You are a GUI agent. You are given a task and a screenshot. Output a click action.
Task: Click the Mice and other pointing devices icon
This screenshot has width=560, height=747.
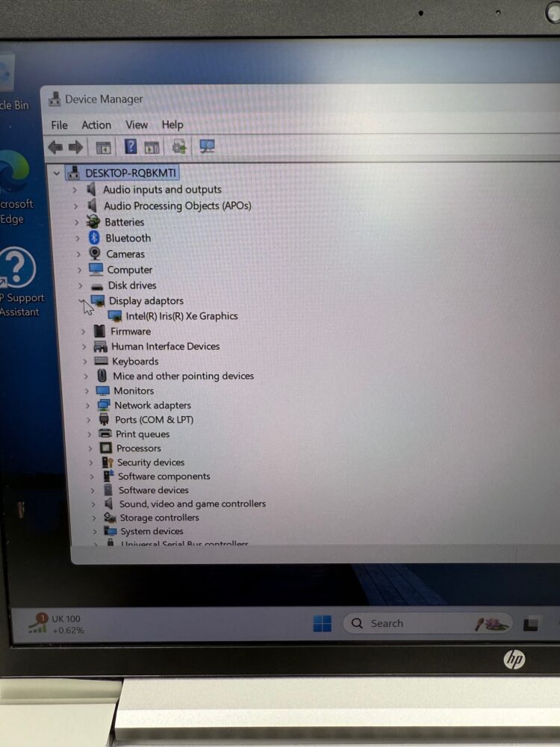[x=102, y=376]
